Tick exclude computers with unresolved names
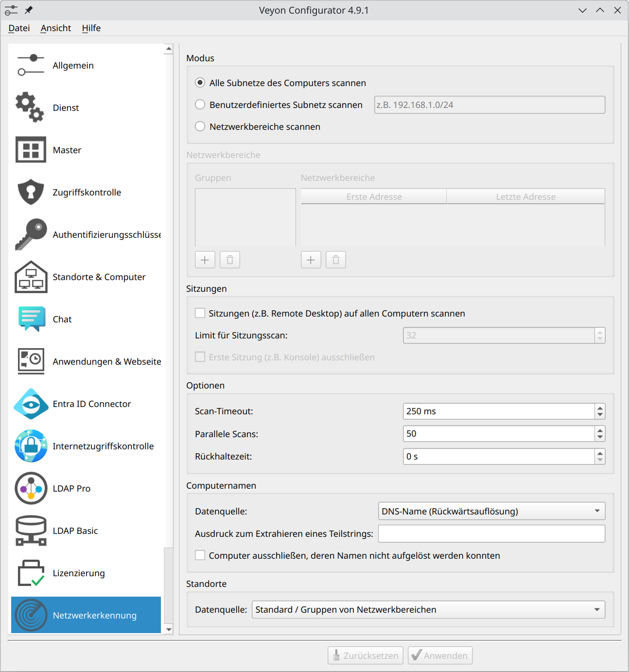This screenshot has width=629, height=672. tap(200, 555)
